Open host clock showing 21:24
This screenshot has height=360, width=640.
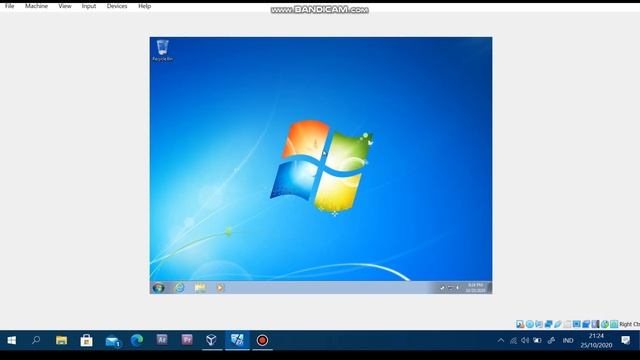pyautogui.click(x=596, y=340)
